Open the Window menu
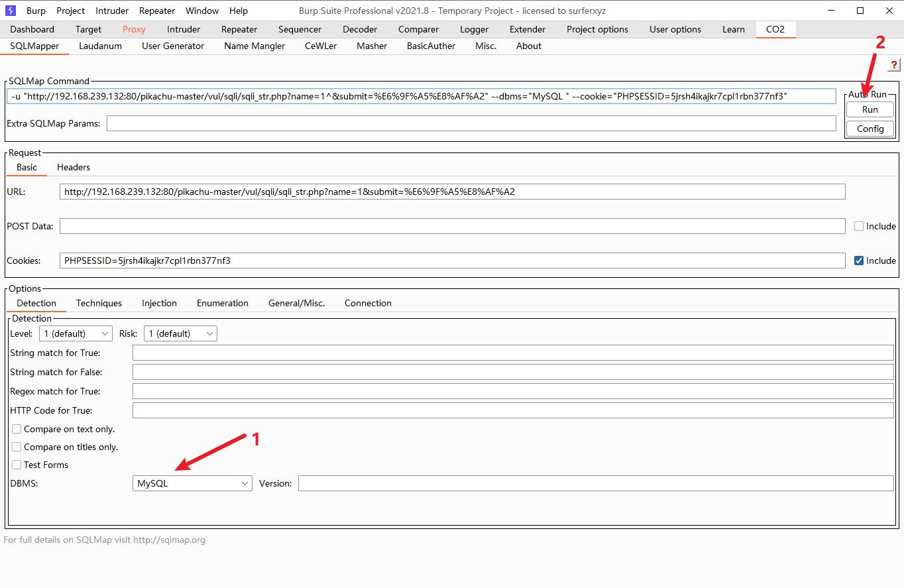Viewport: 904px width, 588px height. (x=202, y=11)
